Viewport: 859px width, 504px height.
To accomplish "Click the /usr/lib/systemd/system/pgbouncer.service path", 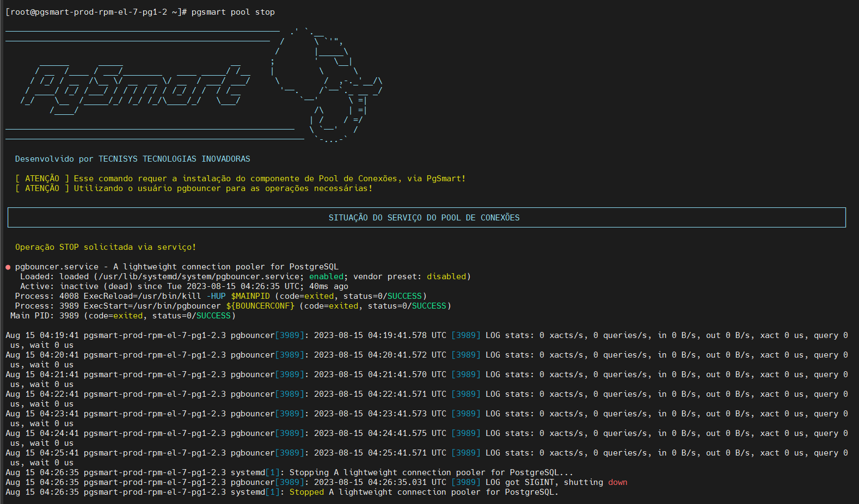I will tap(199, 276).
